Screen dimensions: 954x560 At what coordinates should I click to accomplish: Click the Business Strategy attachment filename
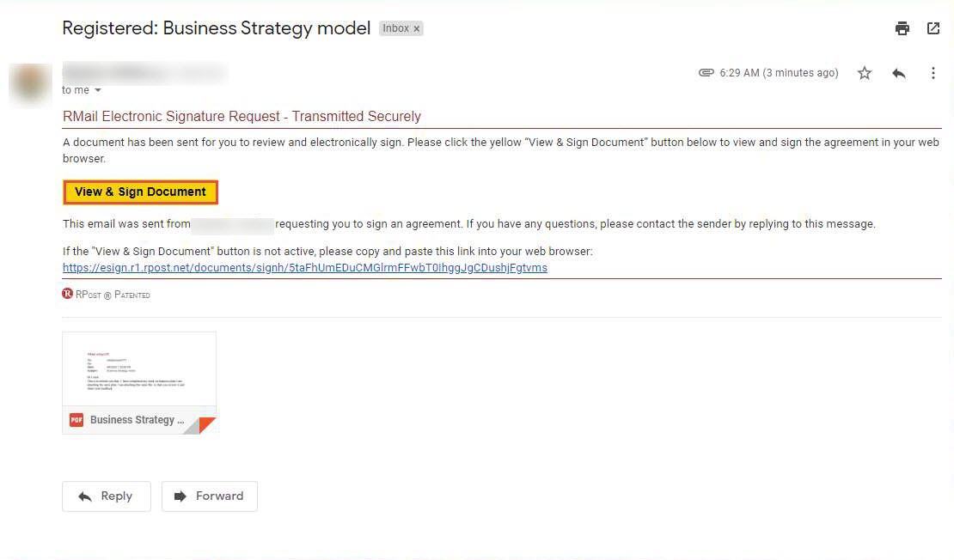tap(138, 420)
